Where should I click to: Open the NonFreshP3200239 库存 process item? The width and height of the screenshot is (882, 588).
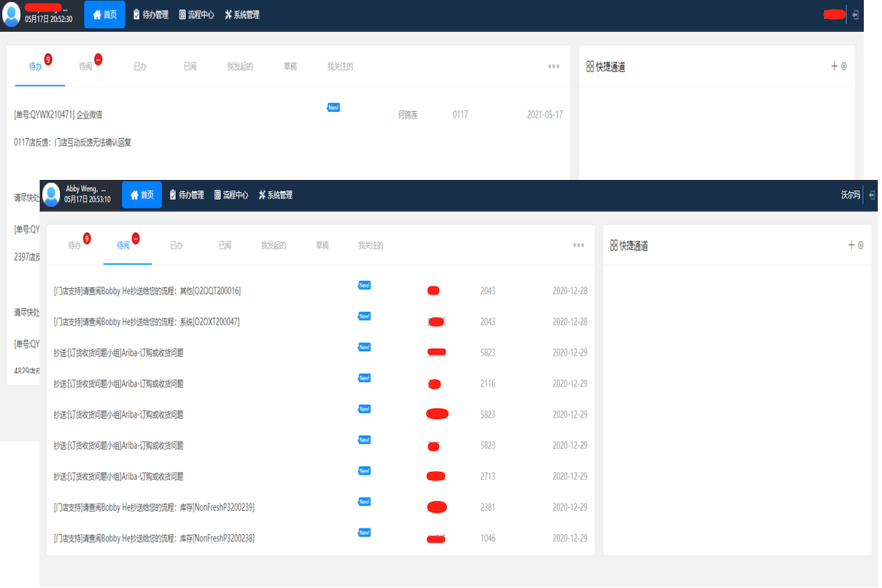154,507
